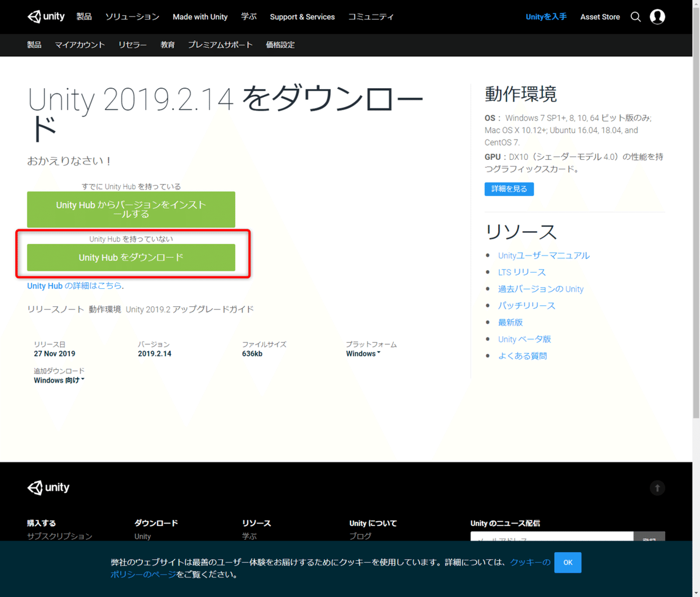Open the ソリューション menu

click(x=132, y=17)
